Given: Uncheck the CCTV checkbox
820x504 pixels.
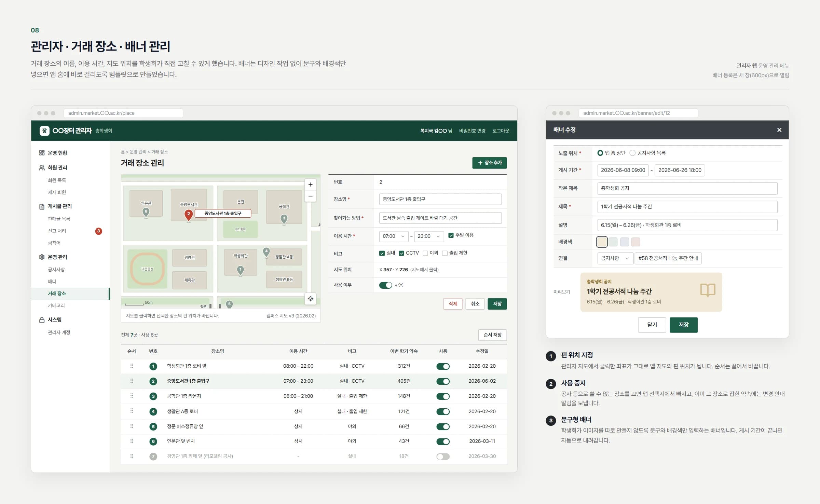Looking at the screenshot, I should click(x=401, y=253).
